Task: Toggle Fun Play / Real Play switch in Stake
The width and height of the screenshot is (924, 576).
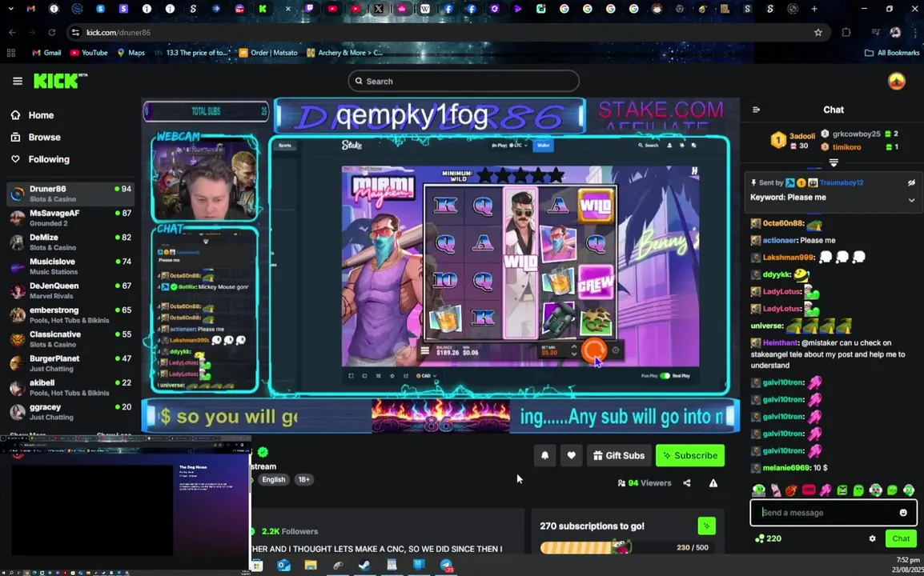Action: (665, 376)
